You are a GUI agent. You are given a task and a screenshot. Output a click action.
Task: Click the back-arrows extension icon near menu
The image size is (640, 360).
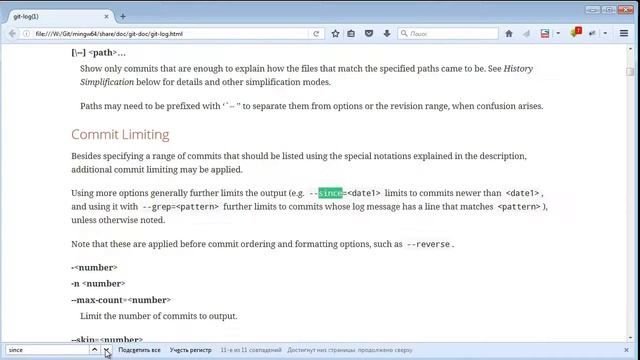[x=592, y=34]
